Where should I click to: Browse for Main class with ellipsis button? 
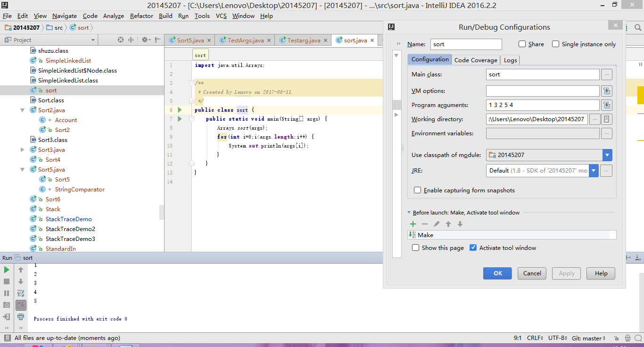pos(607,74)
